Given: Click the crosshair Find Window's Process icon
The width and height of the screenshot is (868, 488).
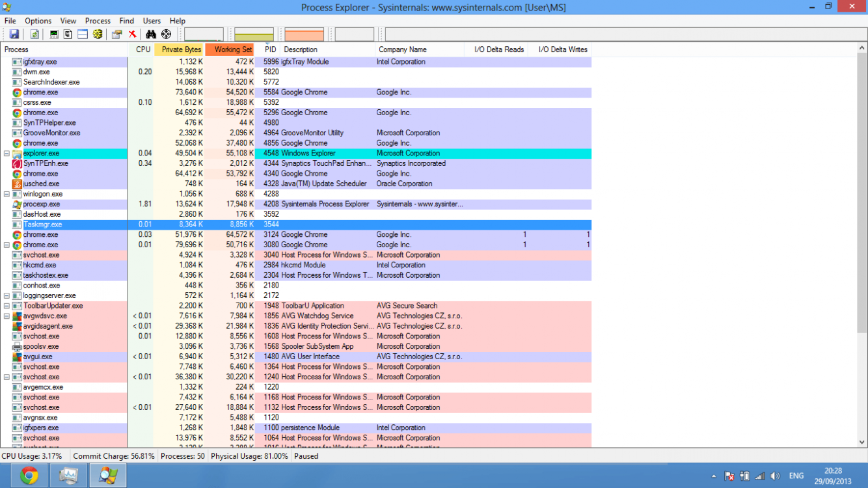Looking at the screenshot, I should point(166,34).
